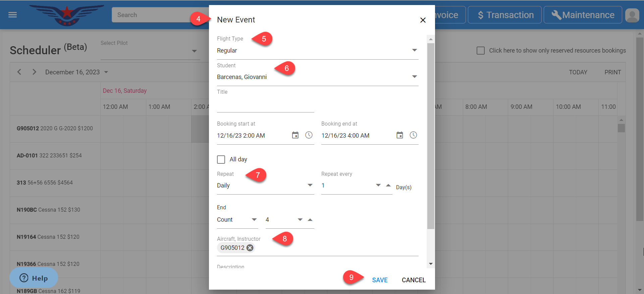644x294 pixels.
Task: Click the user profile avatar icon
Action: 632,15
